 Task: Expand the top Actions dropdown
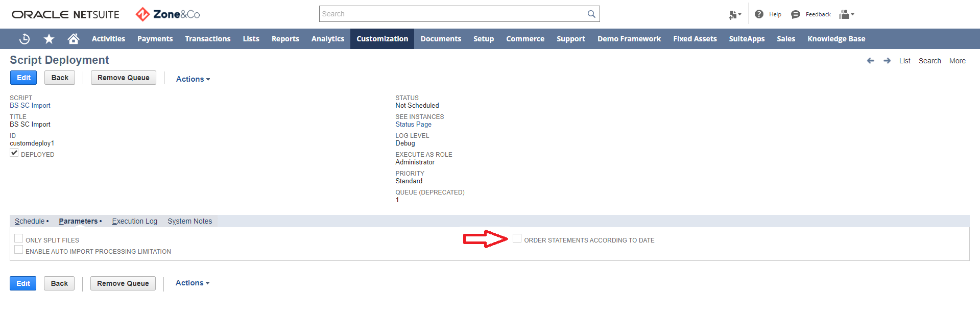tap(193, 79)
